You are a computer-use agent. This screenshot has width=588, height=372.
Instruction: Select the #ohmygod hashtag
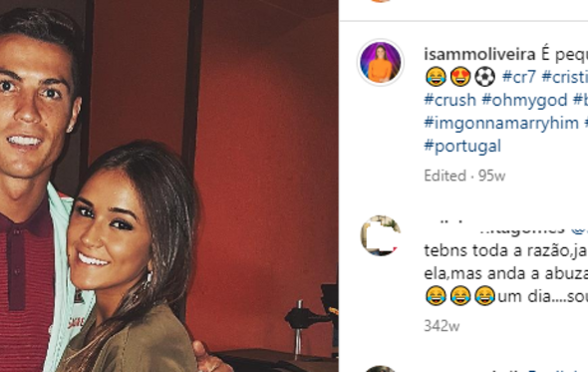pos(524,100)
